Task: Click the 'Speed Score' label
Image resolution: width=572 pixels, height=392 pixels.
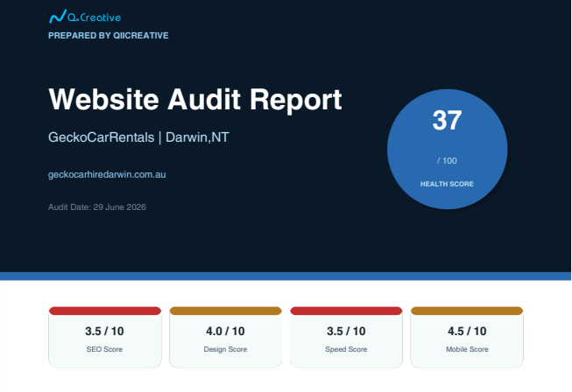Action: (346, 349)
